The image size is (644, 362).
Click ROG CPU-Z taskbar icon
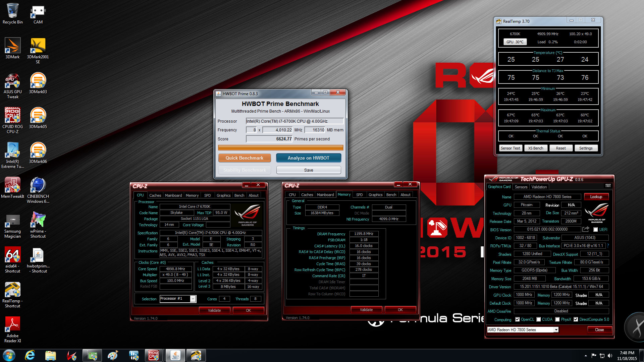tap(154, 355)
